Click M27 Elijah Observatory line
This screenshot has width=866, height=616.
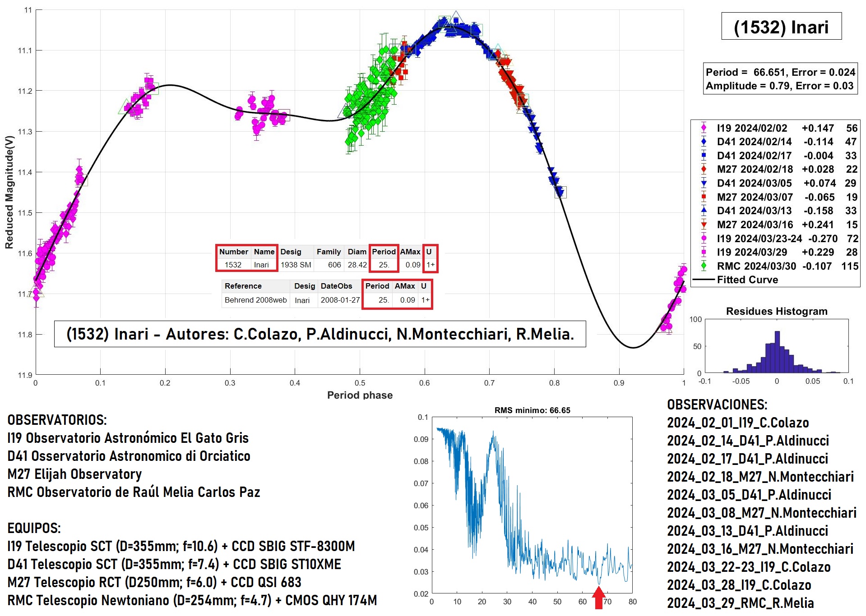pos(74,474)
